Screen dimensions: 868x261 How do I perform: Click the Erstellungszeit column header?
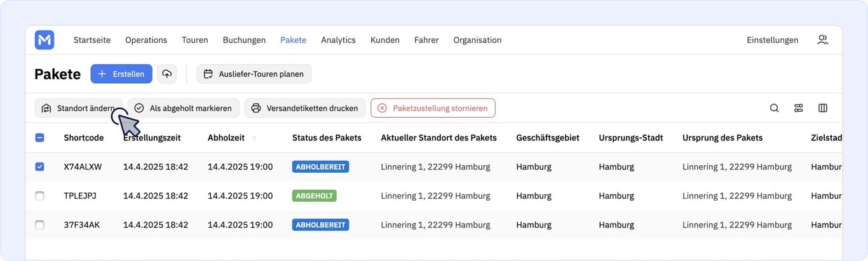[152, 138]
